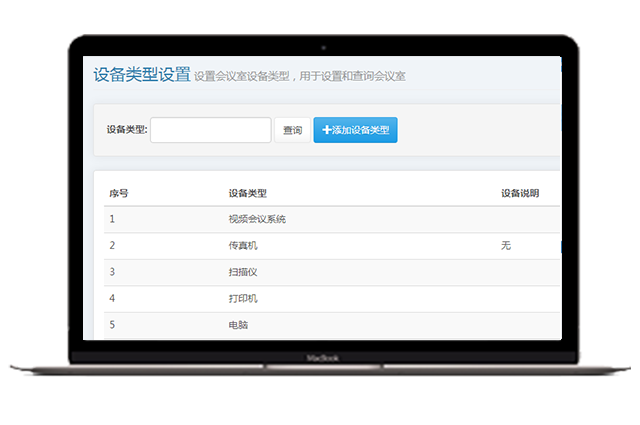This screenshot has height=425, width=640.
Task: Click sequence number 3 in the table
Action: coord(112,272)
